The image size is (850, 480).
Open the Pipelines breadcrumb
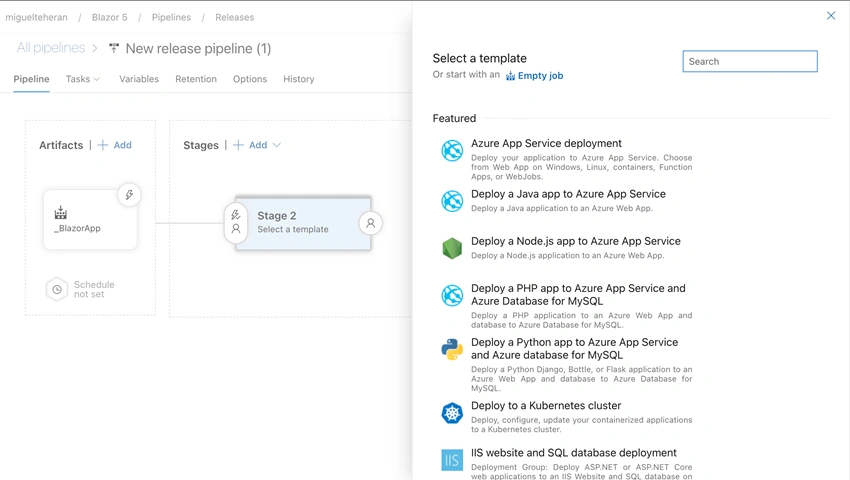pos(171,17)
